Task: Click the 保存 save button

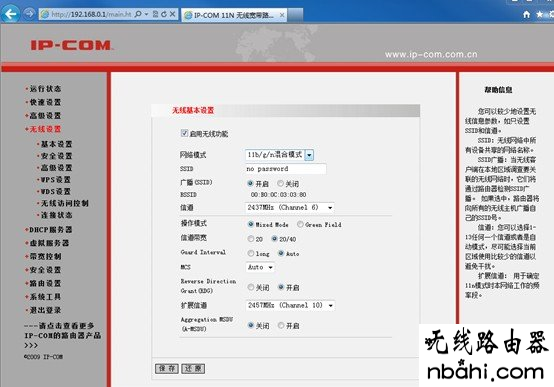Action: click(167, 369)
